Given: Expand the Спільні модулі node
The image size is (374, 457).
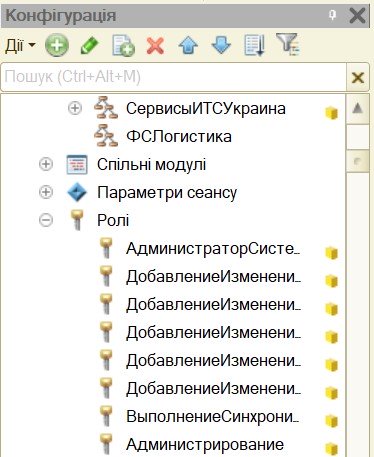Looking at the screenshot, I should (x=46, y=164).
